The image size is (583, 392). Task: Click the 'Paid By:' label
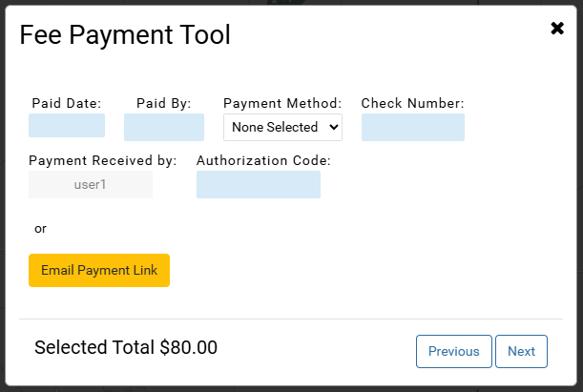coord(164,103)
